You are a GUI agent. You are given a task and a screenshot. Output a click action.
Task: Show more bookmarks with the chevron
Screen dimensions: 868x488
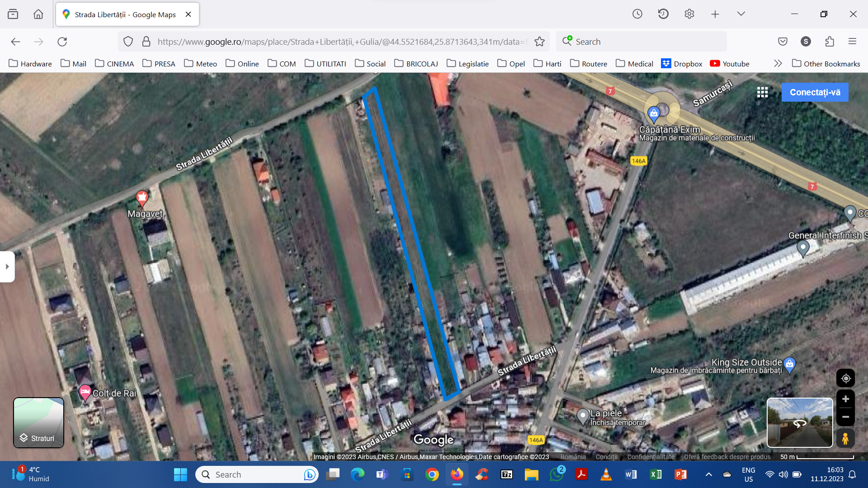coord(778,64)
